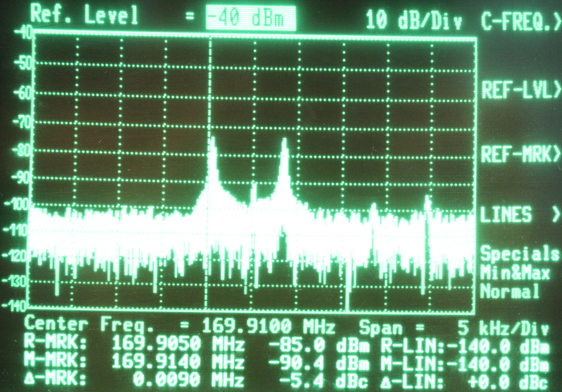
Task: Click the M-LIN -140.0 dBm value
Action: pos(498,364)
